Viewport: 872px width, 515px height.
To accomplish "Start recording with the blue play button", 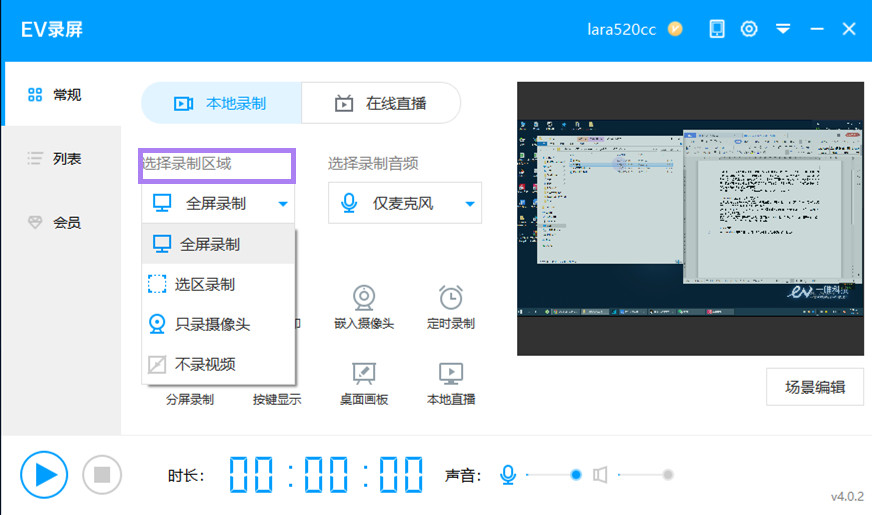I will 44,475.
